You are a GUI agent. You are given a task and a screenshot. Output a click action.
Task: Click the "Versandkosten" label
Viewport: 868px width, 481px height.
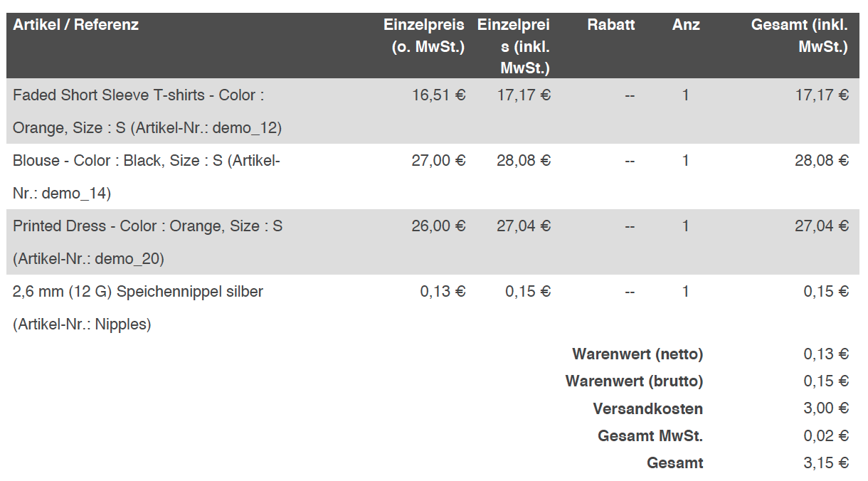point(647,409)
